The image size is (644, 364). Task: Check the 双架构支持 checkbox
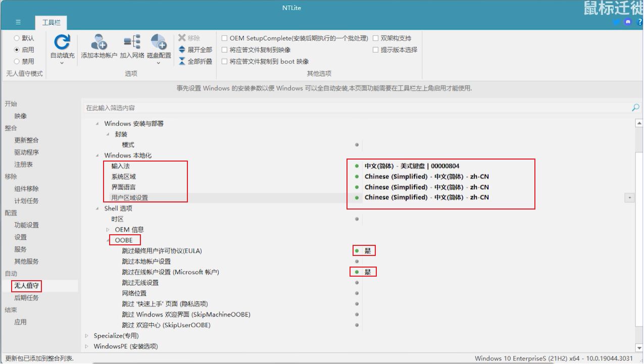pyautogui.click(x=375, y=38)
